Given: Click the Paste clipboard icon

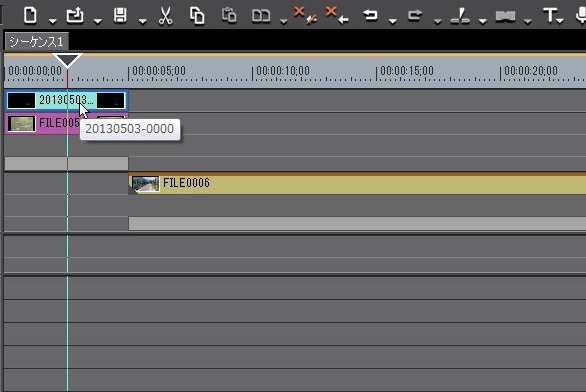Looking at the screenshot, I should [x=229, y=16].
